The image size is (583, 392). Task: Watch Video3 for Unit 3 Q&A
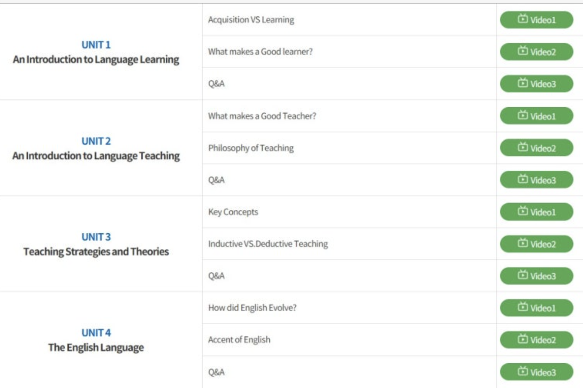[536, 276]
